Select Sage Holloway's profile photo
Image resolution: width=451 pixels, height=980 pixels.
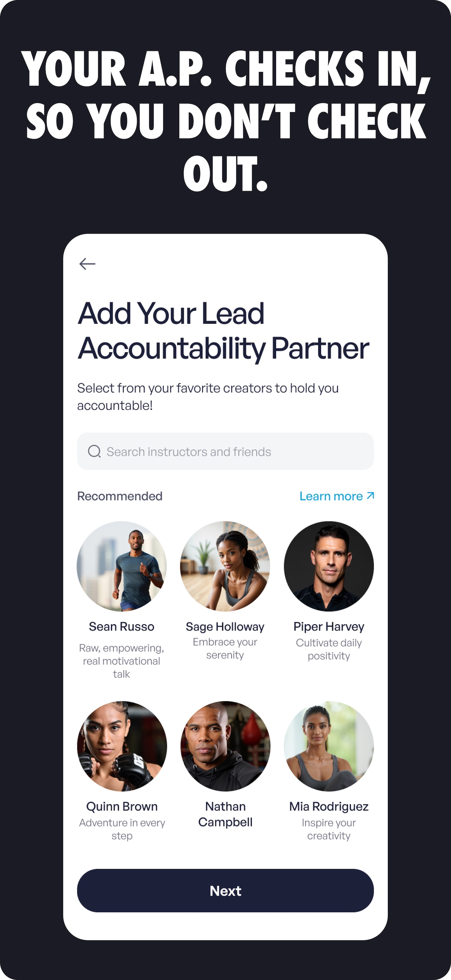click(x=225, y=566)
